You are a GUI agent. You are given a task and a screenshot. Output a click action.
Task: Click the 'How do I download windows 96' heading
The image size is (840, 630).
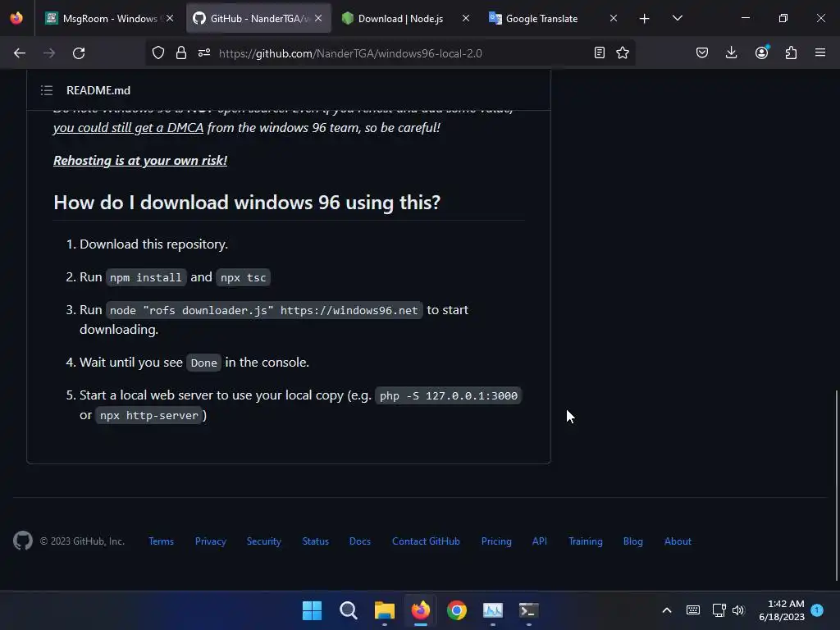click(247, 203)
